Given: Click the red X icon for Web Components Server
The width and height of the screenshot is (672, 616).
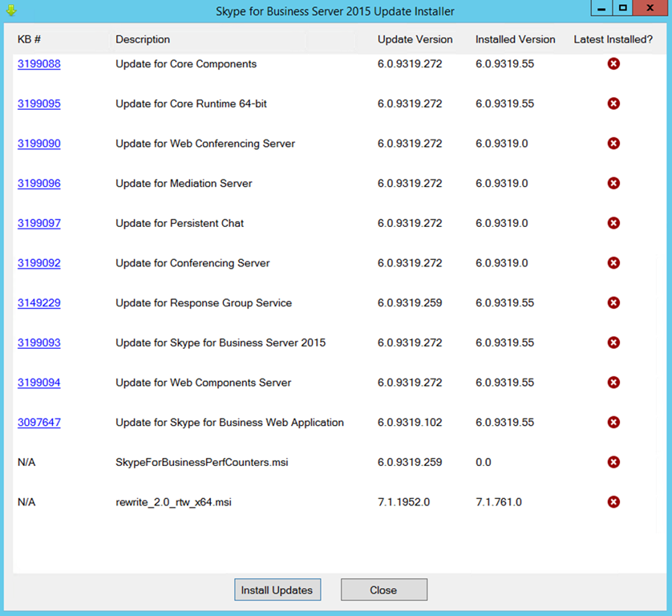Looking at the screenshot, I should [613, 383].
